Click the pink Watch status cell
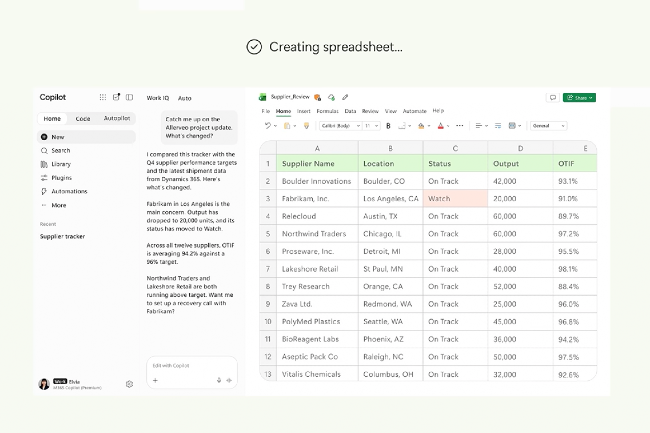This screenshot has width=650, height=433. click(455, 198)
